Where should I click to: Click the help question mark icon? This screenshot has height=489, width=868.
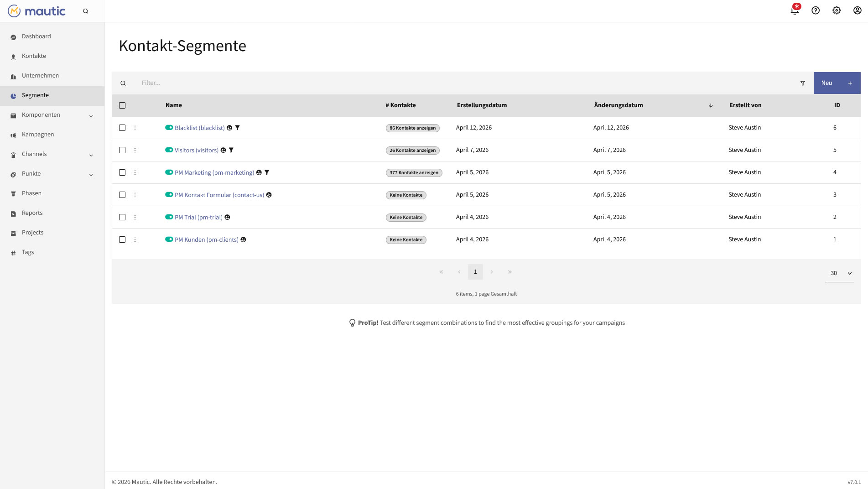pyautogui.click(x=816, y=10)
